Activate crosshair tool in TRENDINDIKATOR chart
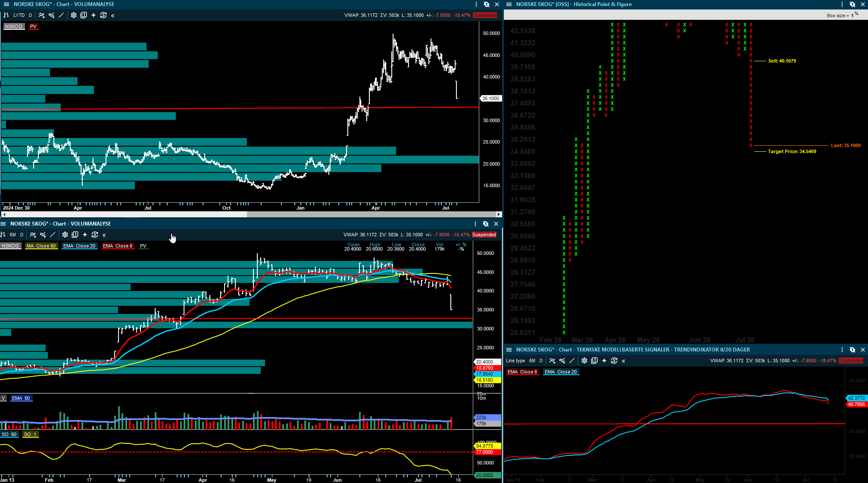Image resolution: width=868 pixels, height=483 pixels. click(604, 361)
